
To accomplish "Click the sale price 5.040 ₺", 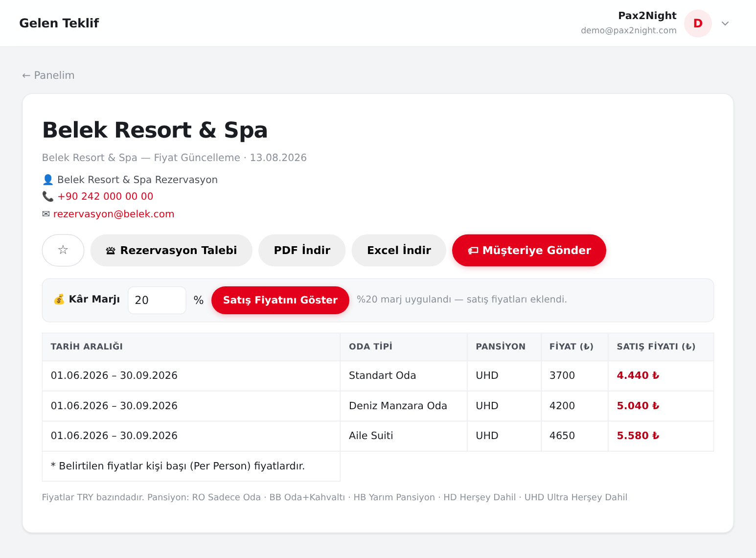I will 638,406.
